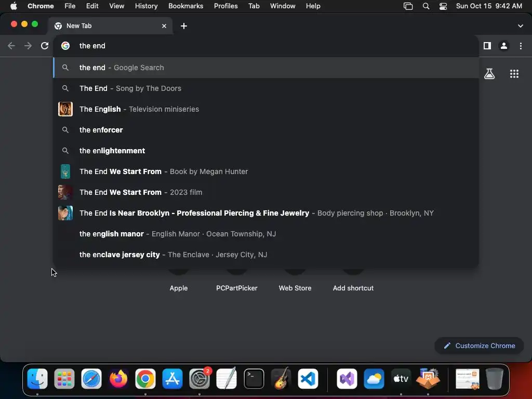This screenshot has height=399, width=532.
Task: Open Chrome three-dot menu
Action: 521,46
